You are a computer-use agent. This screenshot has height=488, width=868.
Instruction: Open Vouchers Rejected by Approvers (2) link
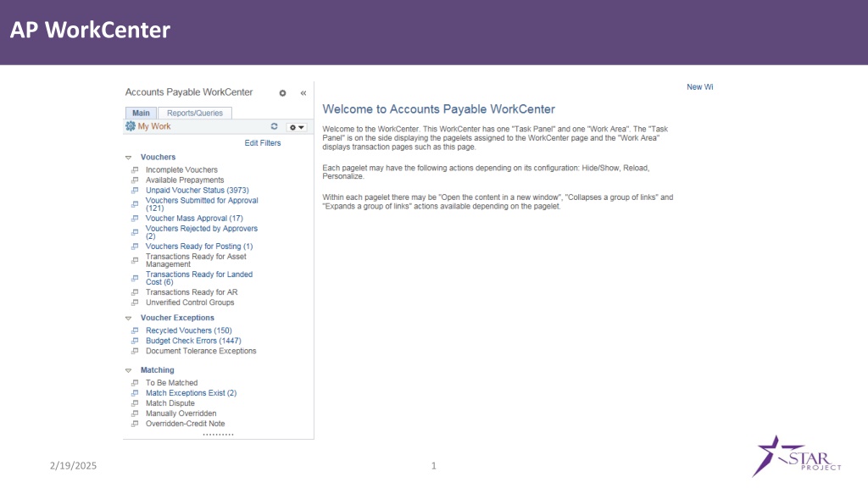pyautogui.click(x=202, y=232)
